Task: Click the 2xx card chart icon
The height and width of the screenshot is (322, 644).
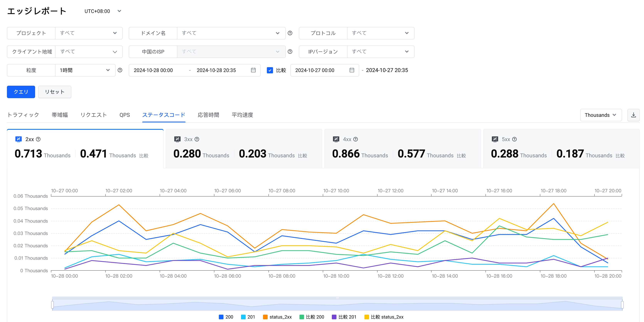Action: 19,139
